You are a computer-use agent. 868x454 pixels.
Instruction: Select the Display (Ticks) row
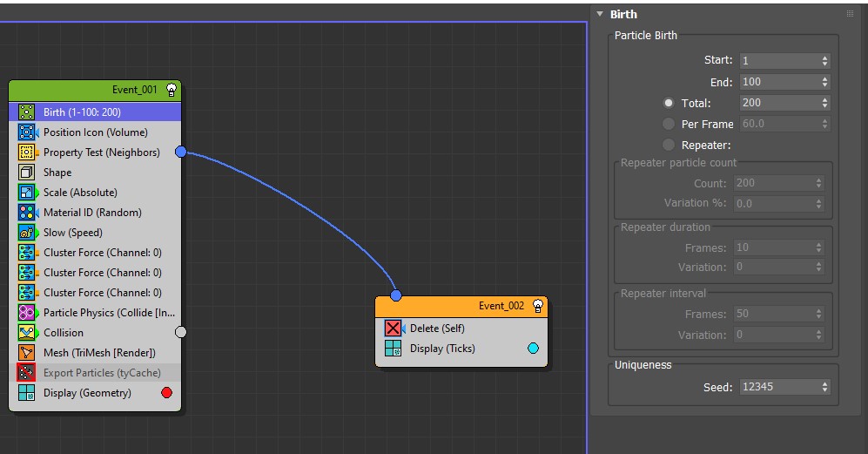pos(461,348)
